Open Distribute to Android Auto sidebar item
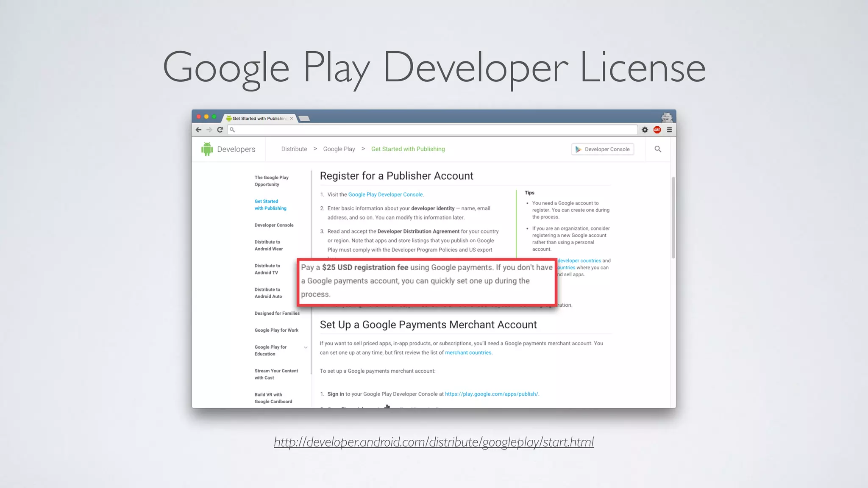This screenshot has height=488, width=868. click(x=268, y=293)
